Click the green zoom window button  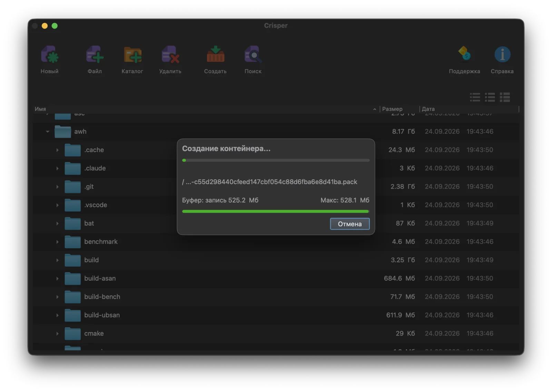tap(55, 26)
